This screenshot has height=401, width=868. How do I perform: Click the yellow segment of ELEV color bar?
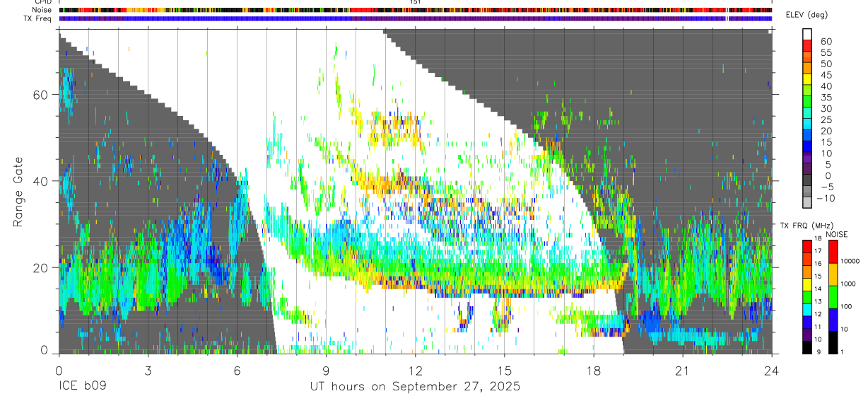pyautogui.click(x=807, y=79)
